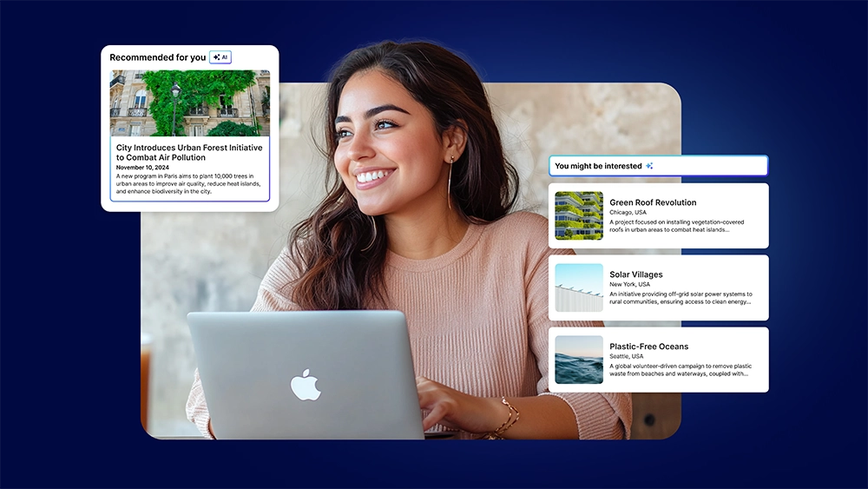Screen dimensions: 868x489
Task: Open City Introduces Urban Forest Initiative headline
Action: pos(189,152)
